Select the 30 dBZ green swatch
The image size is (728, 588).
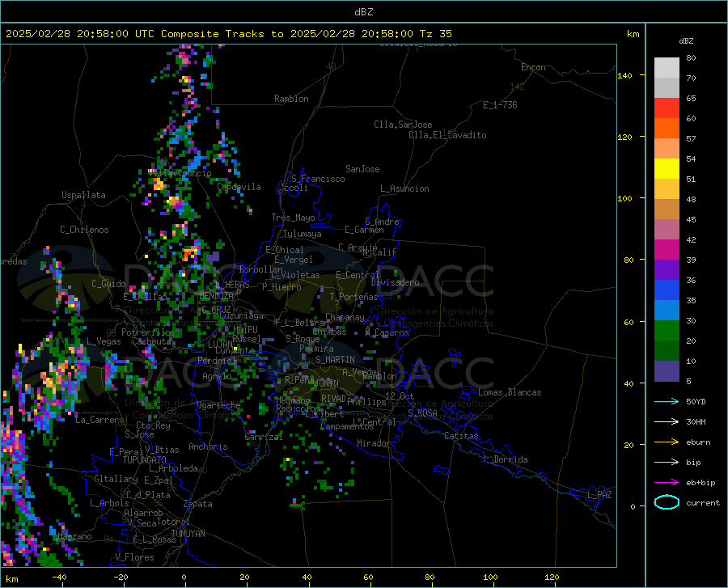[x=667, y=331]
